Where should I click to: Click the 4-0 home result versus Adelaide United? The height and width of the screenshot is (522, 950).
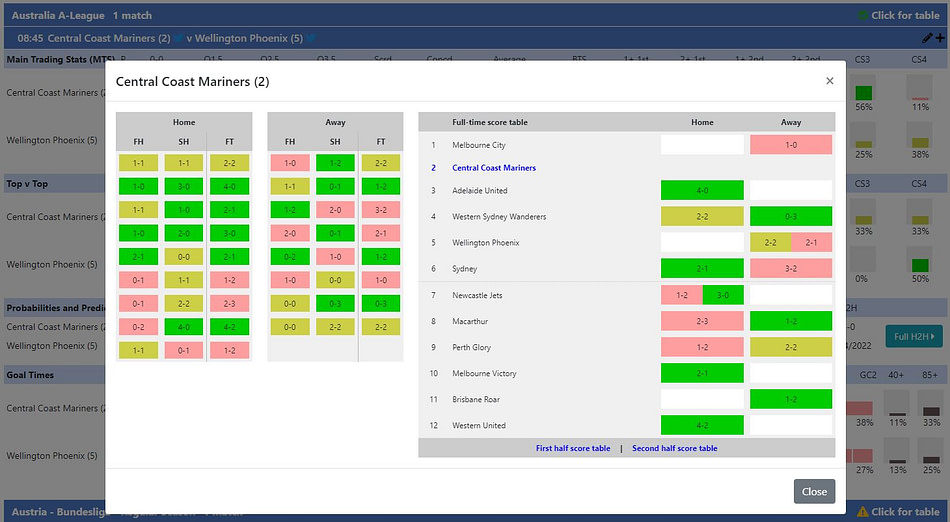tap(702, 190)
